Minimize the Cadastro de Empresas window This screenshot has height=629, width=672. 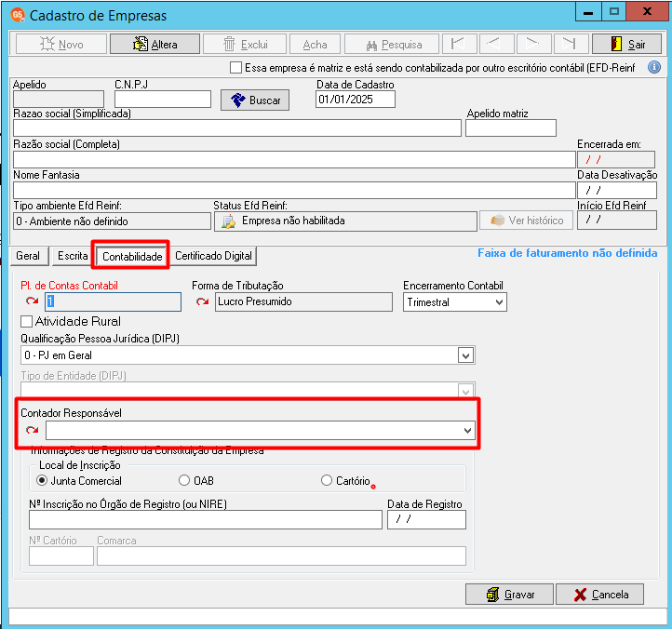click(588, 11)
